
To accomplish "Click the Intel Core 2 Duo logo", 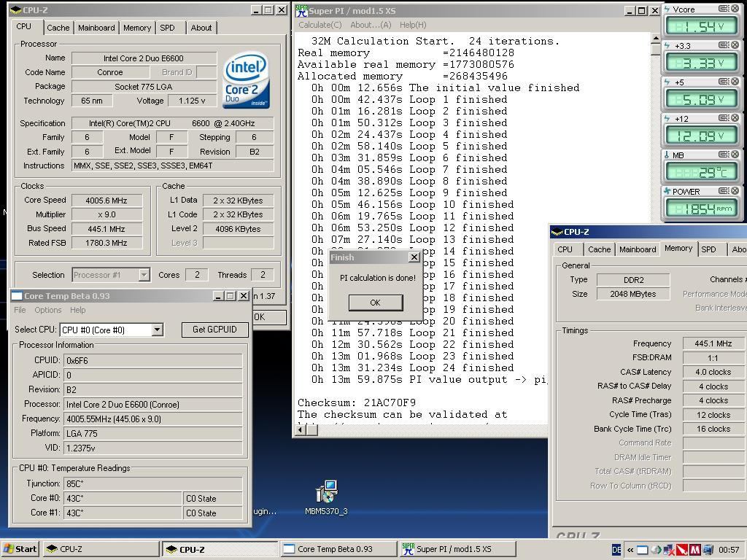I will [246, 80].
